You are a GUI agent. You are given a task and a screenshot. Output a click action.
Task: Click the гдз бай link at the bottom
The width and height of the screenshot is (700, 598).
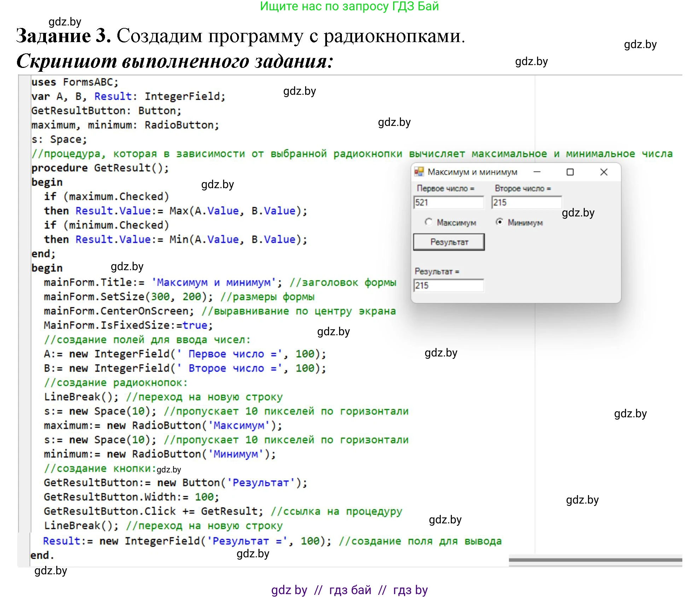[x=350, y=590]
